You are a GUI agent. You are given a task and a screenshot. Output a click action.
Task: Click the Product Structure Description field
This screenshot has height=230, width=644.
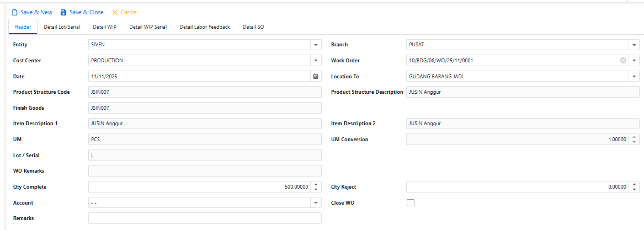click(x=523, y=92)
